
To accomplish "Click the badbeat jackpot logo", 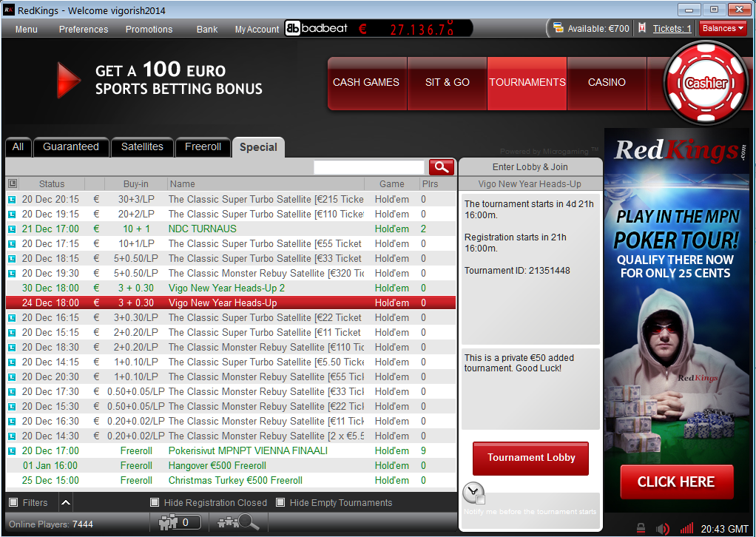I will click(x=317, y=29).
